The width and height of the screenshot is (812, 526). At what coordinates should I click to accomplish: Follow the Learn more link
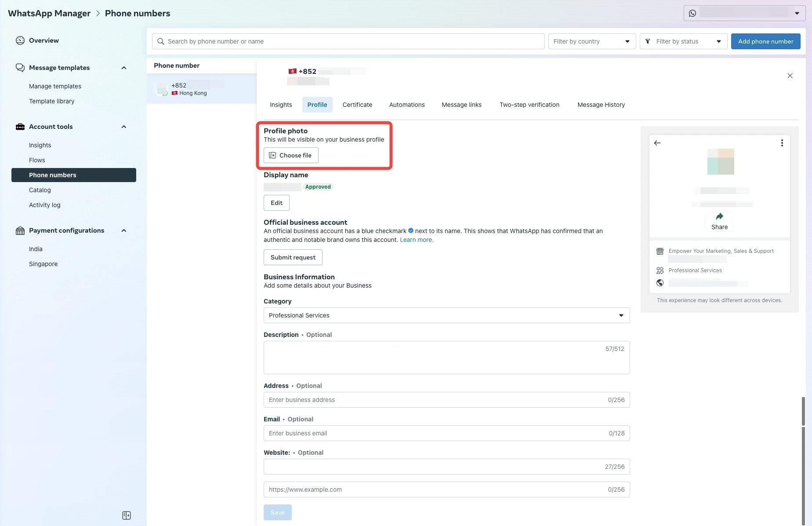[x=416, y=240]
